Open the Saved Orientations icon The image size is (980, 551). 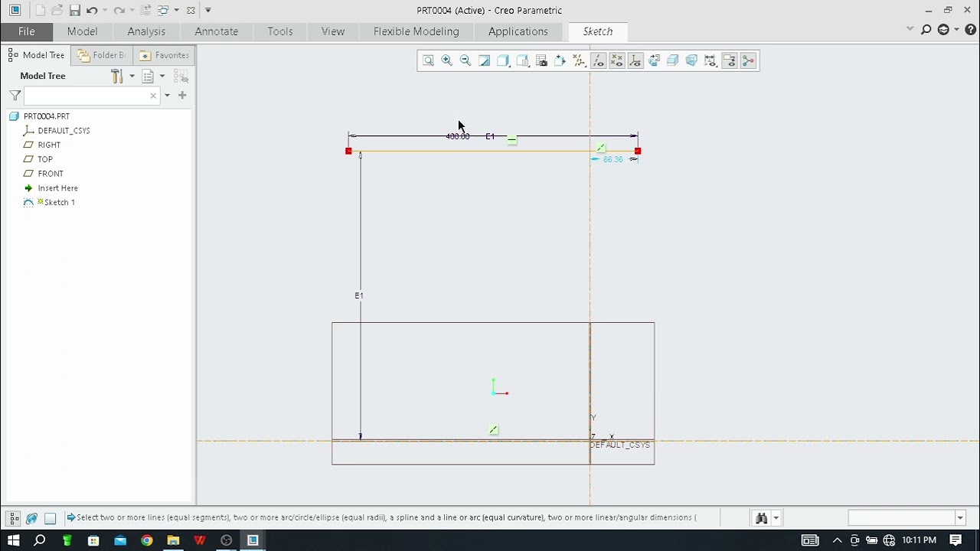tap(522, 60)
